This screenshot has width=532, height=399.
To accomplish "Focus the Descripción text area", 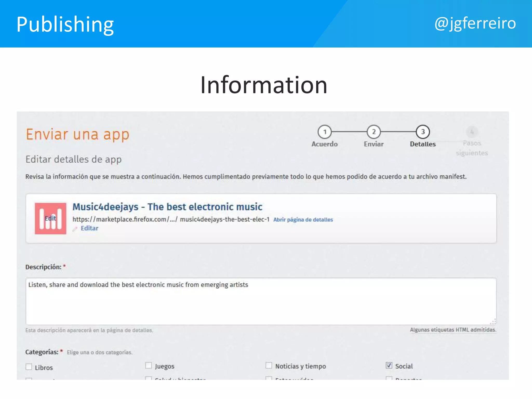I will tap(261, 301).
